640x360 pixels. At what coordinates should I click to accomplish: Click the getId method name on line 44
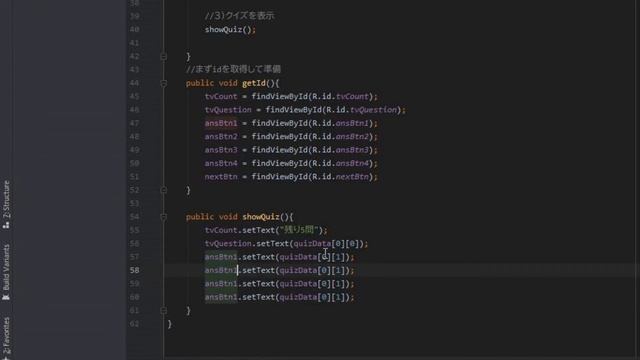point(253,83)
